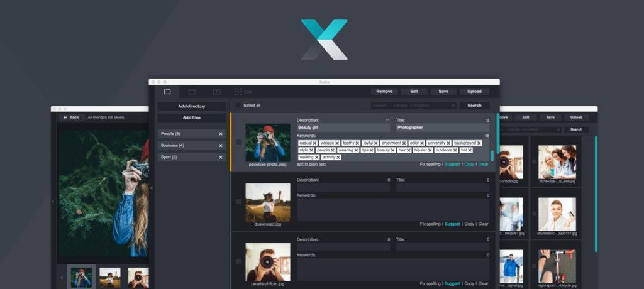Viewport: 644px width, 289px height.
Task: Click the Description field containing 'Beauty girl'
Action: coord(343,128)
